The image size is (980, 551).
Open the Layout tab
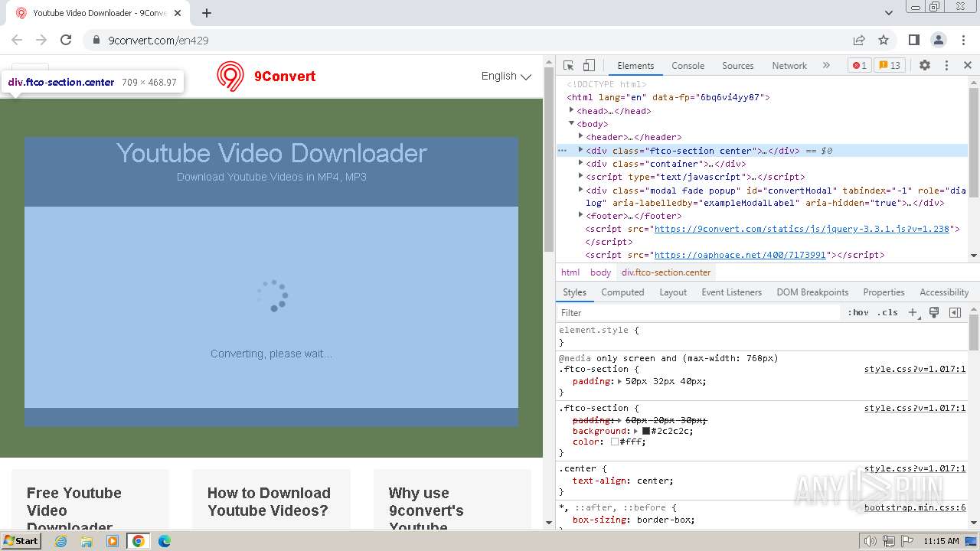click(673, 292)
